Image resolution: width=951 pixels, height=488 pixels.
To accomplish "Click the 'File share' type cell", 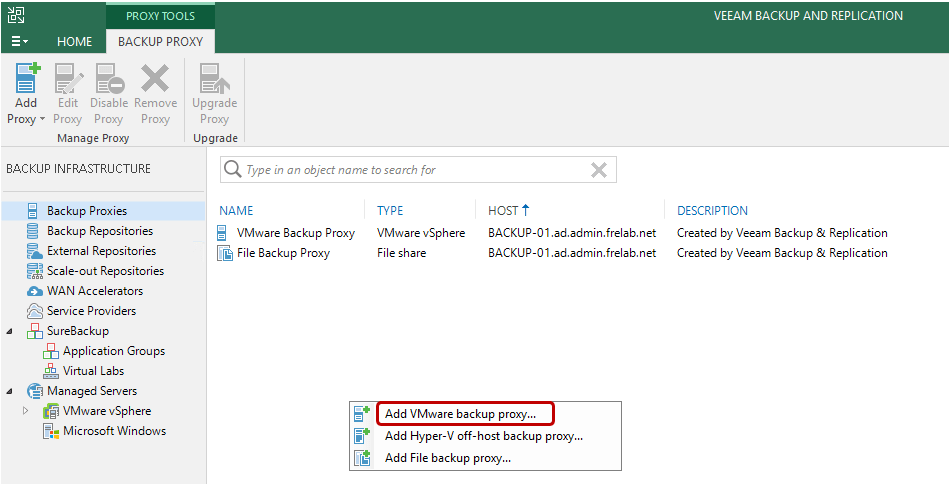I will (x=401, y=253).
